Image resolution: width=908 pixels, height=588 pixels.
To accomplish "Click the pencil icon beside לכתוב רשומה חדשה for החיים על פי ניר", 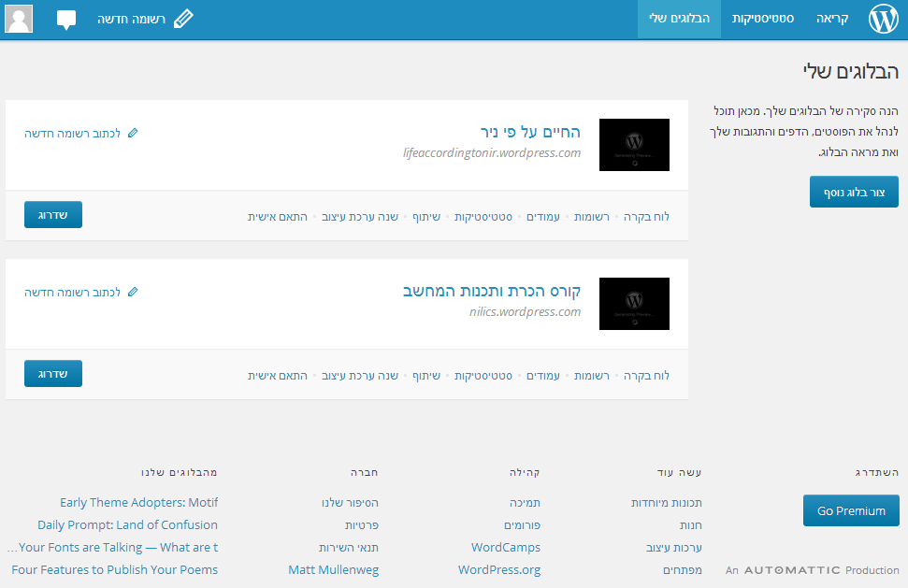I will [x=134, y=134].
